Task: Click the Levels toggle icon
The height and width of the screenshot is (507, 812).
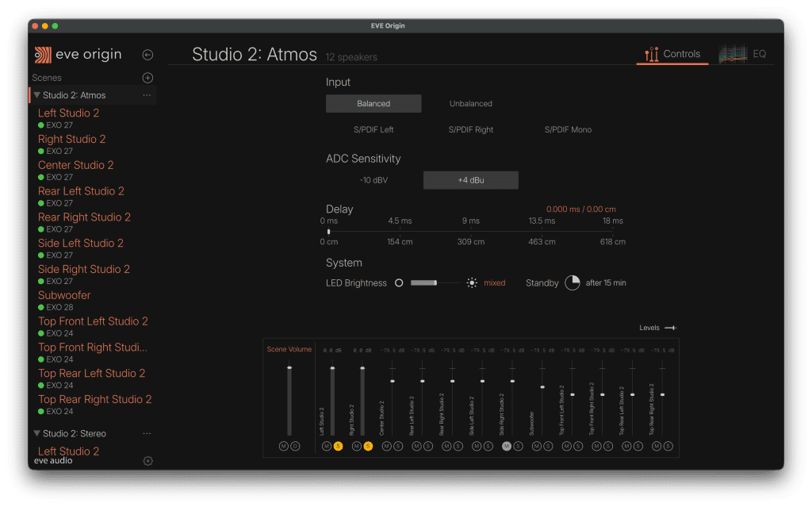Action: (x=671, y=328)
